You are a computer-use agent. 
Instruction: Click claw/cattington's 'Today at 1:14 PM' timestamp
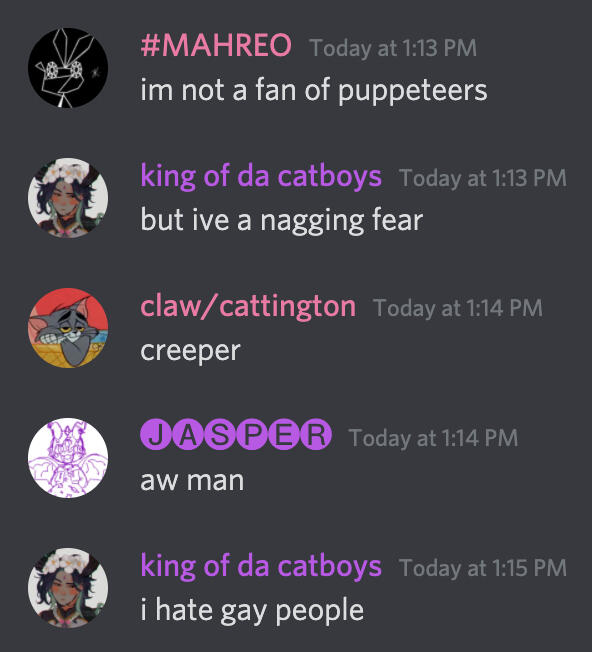[x=458, y=308]
